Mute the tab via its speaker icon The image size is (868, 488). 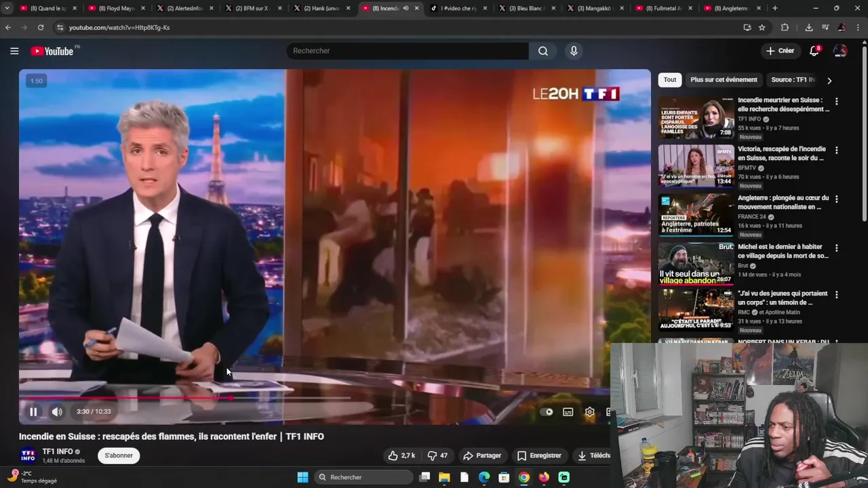[406, 8]
